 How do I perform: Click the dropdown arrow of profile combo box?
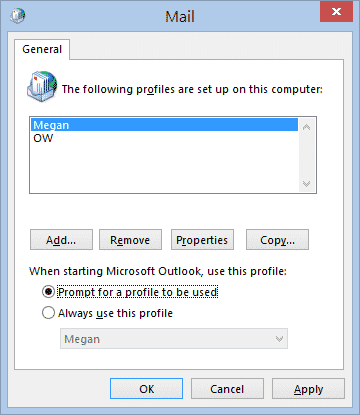point(279,339)
